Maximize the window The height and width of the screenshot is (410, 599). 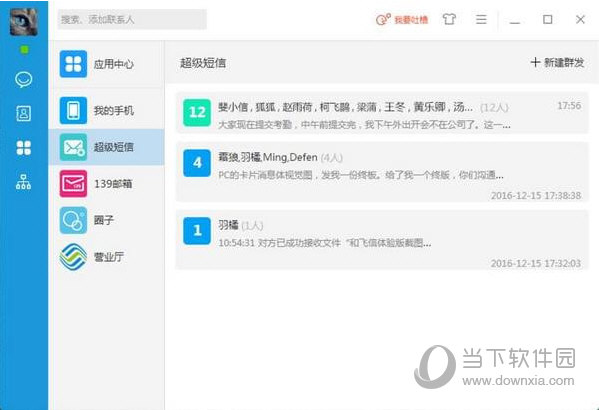(547, 19)
